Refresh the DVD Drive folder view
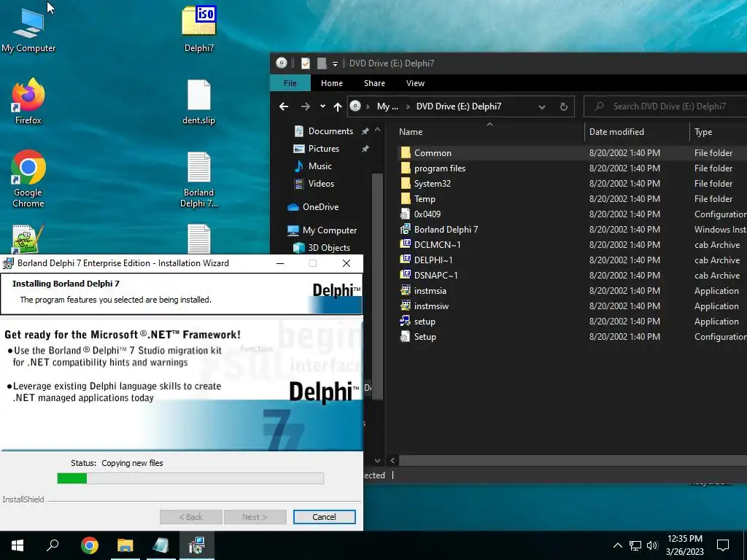Viewport: 747px width, 560px height. click(564, 106)
